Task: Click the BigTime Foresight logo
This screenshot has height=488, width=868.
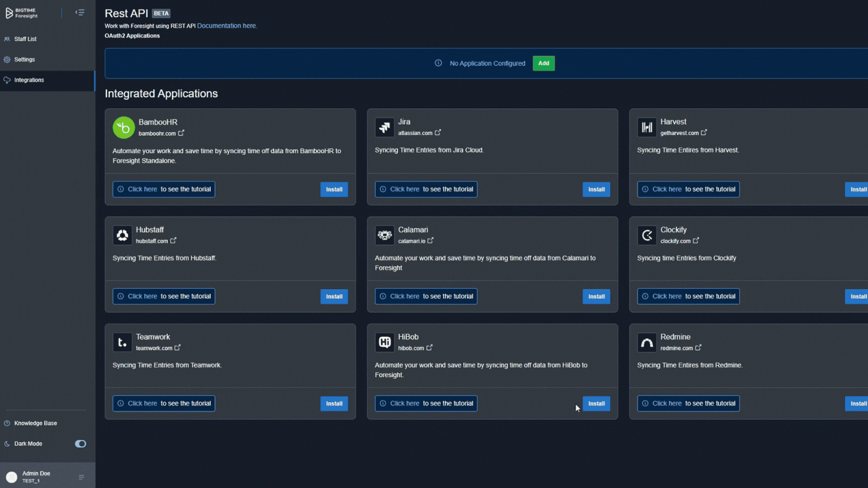Action: click(x=21, y=13)
